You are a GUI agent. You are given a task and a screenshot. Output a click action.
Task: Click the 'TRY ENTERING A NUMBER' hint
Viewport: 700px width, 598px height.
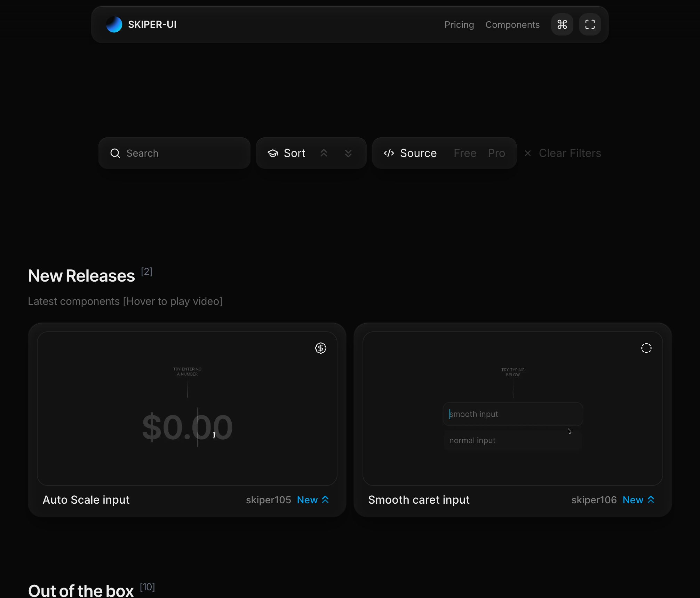point(187,371)
